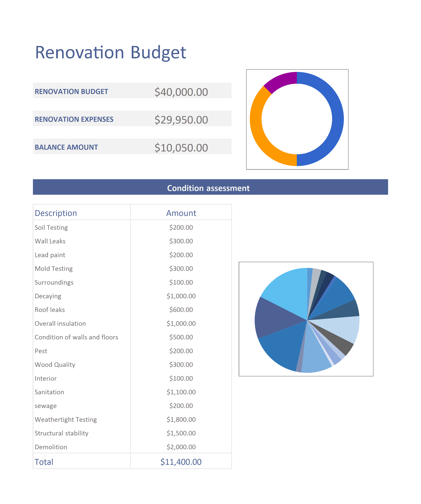This screenshot has width=421, height=504.
Task: Click the Soil Testing row label
Action: click(x=51, y=228)
